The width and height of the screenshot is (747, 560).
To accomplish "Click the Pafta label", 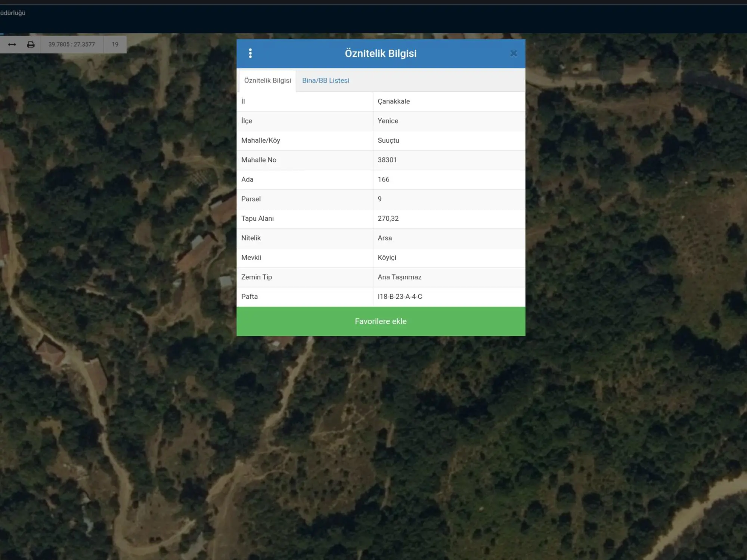I will pos(249,297).
